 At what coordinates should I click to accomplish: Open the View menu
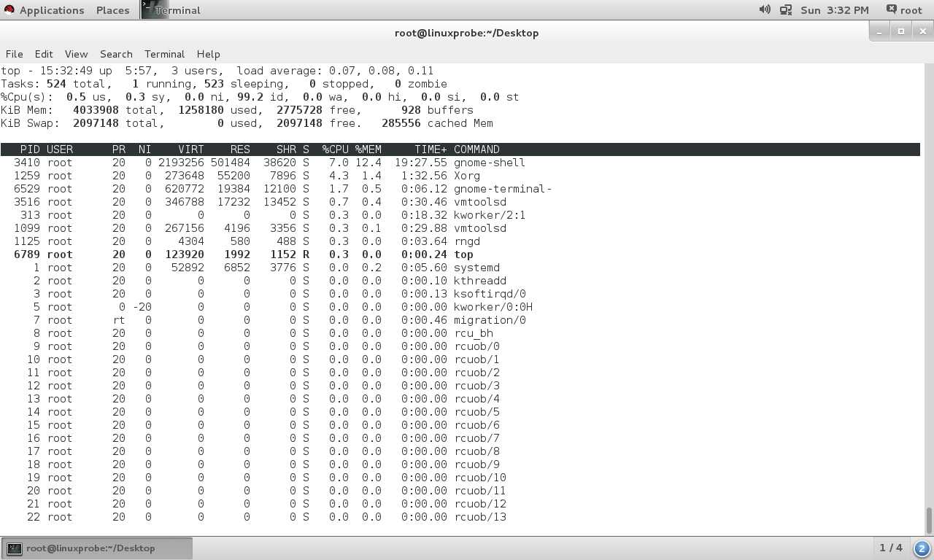click(76, 54)
